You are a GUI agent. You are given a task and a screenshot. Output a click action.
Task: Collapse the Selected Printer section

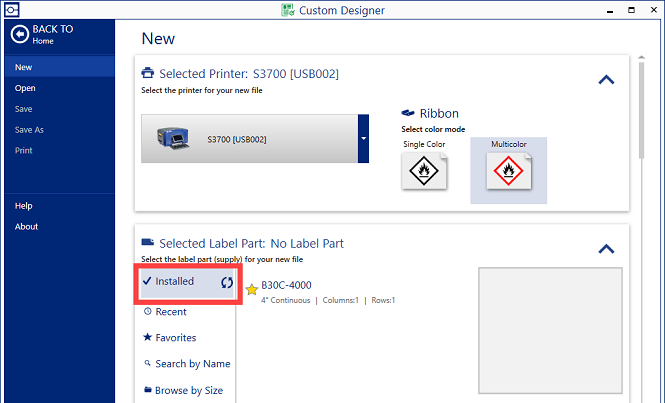[606, 80]
